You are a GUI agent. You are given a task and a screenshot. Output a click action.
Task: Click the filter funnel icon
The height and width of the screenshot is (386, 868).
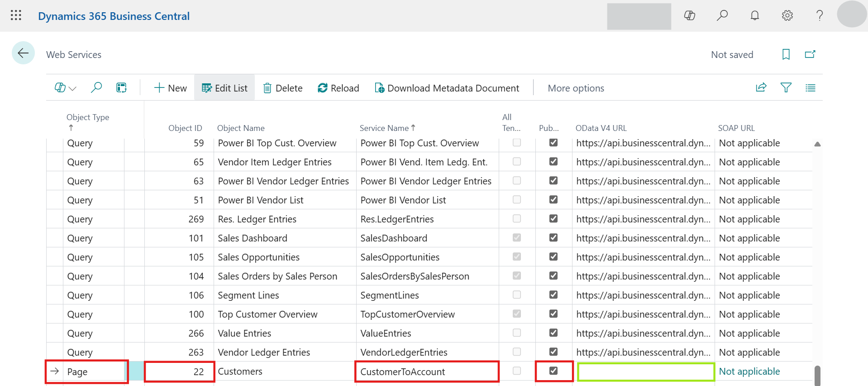786,88
